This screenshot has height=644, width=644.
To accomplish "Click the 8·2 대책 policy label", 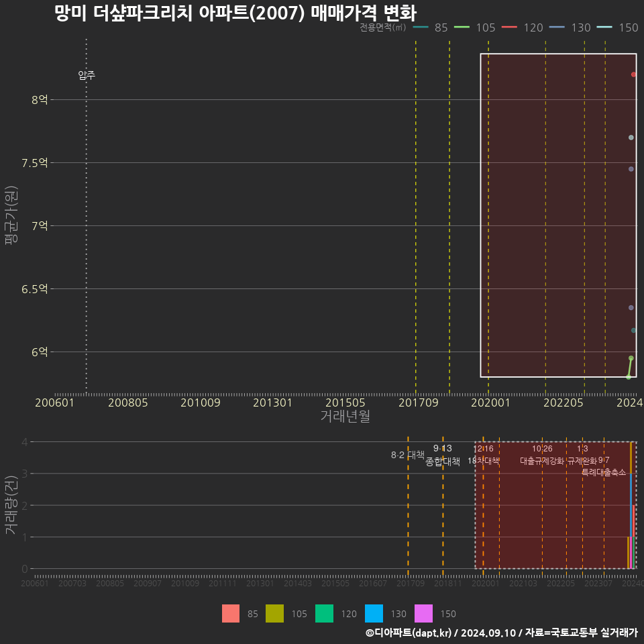I will (407, 455).
